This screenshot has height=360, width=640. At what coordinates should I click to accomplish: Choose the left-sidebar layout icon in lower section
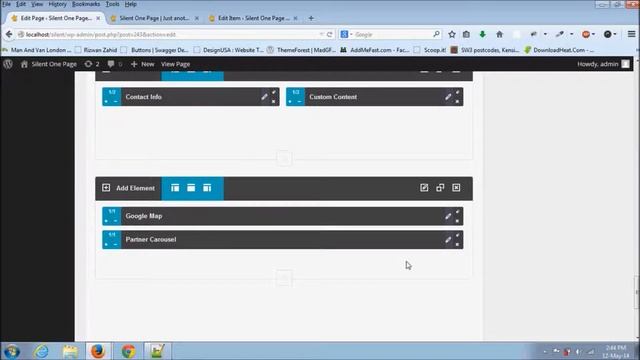pyautogui.click(x=175, y=188)
